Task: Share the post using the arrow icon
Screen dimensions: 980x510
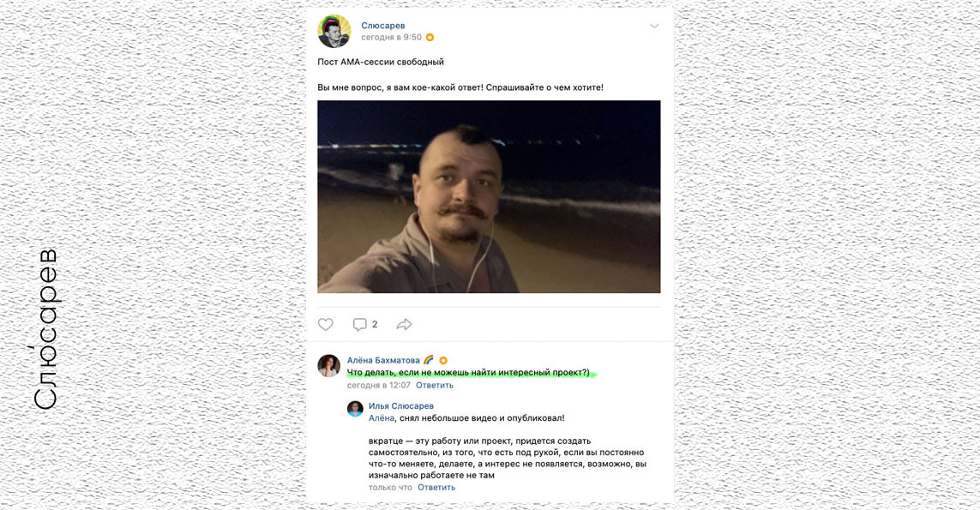Action: 405,324
